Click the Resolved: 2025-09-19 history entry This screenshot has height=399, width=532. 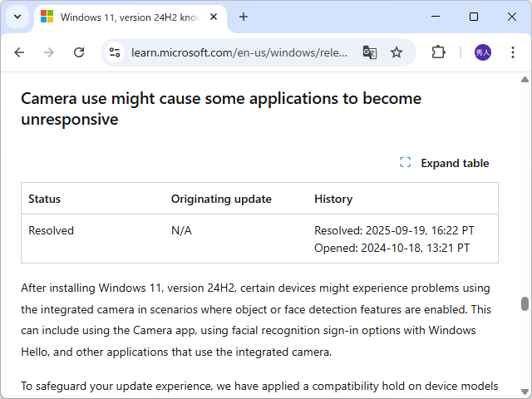coord(394,231)
